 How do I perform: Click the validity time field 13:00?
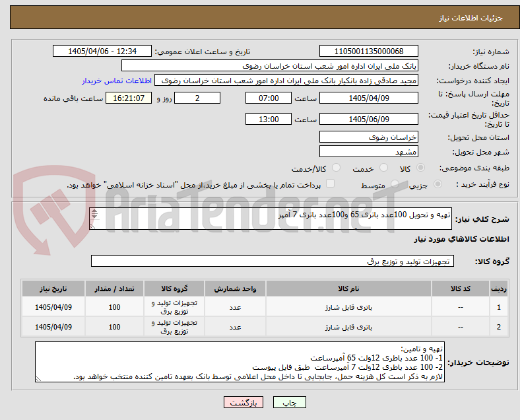(269, 119)
